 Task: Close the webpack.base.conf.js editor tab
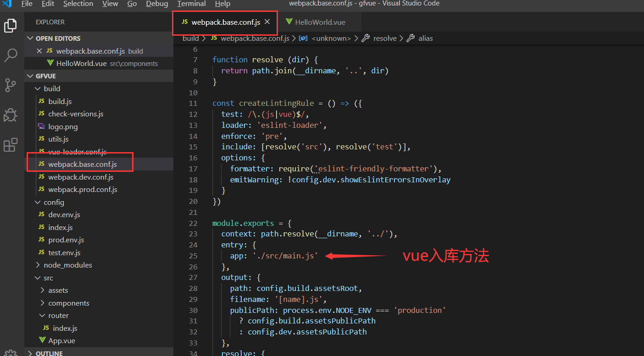[267, 22]
